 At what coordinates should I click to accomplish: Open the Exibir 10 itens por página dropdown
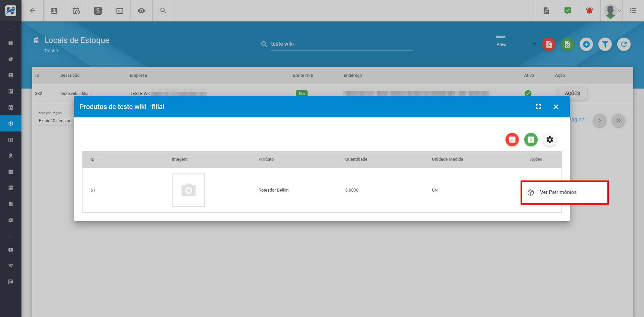click(x=56, y=121)
